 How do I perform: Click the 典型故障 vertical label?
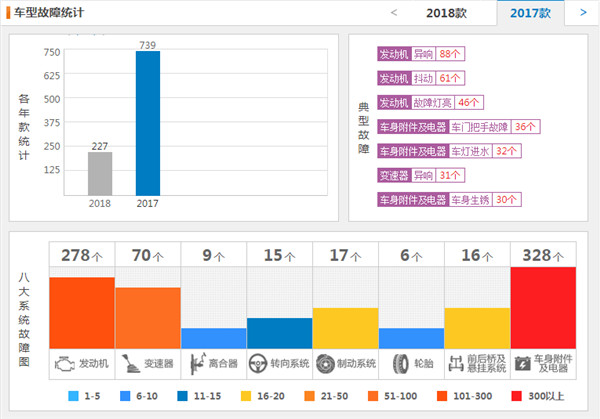[x=363, y=128]
